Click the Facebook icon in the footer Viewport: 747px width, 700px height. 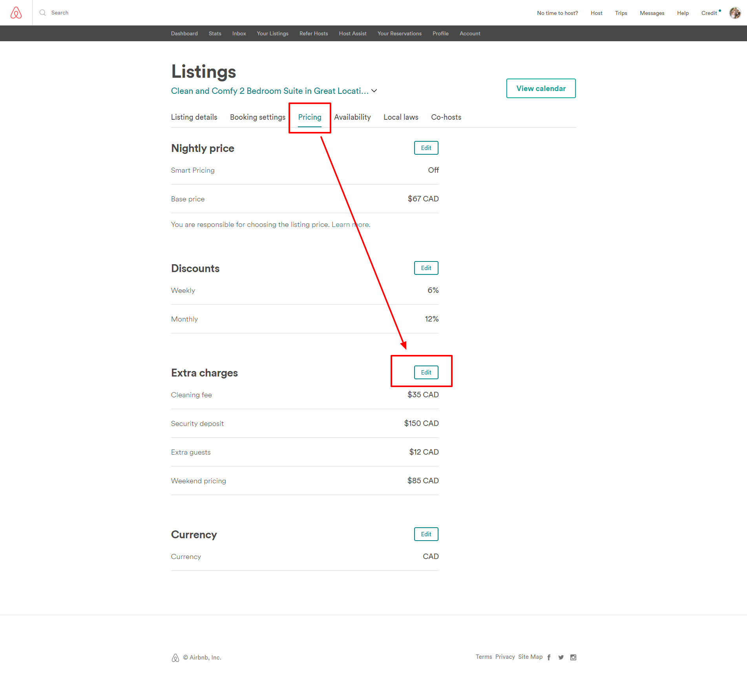click(x=548, y=657)
